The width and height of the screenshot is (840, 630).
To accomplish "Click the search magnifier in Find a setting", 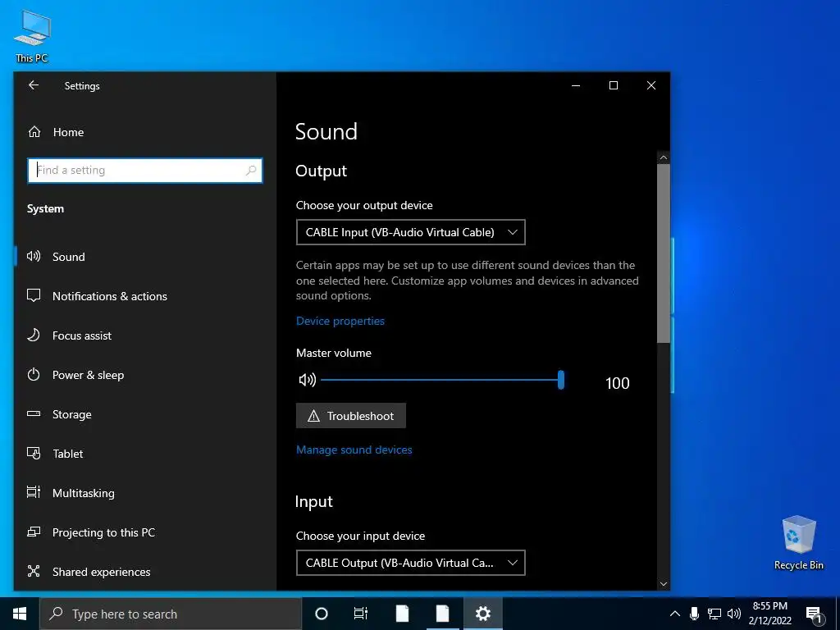I will coord(251,171).
